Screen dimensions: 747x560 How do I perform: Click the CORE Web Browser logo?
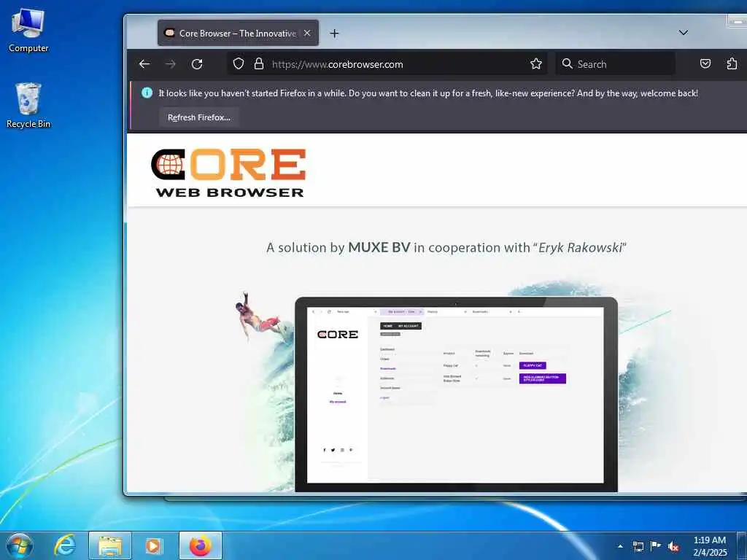[x=228, y=172]
